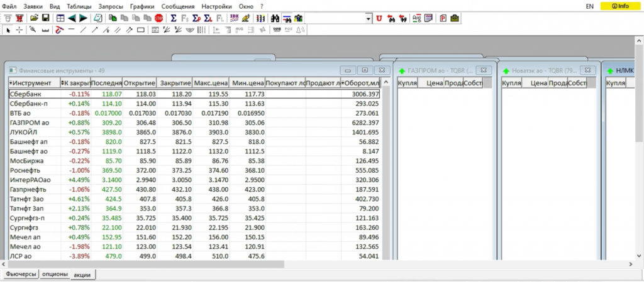Click the connect-to-server icon in the toolbar

click(x=8, y=18)
